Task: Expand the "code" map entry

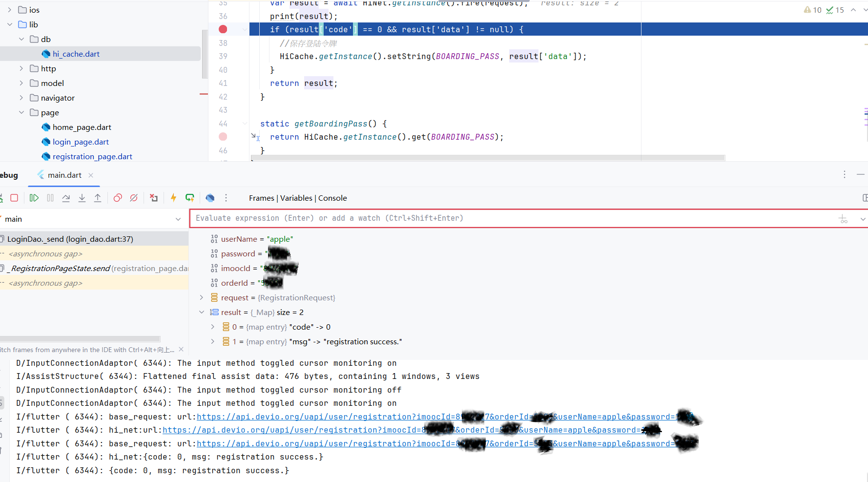Action: pyautogui.click(x=213, y=327)
